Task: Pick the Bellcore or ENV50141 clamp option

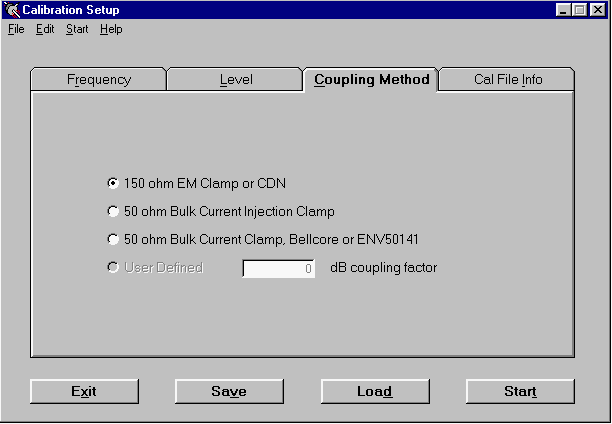Action: [113, 239]
